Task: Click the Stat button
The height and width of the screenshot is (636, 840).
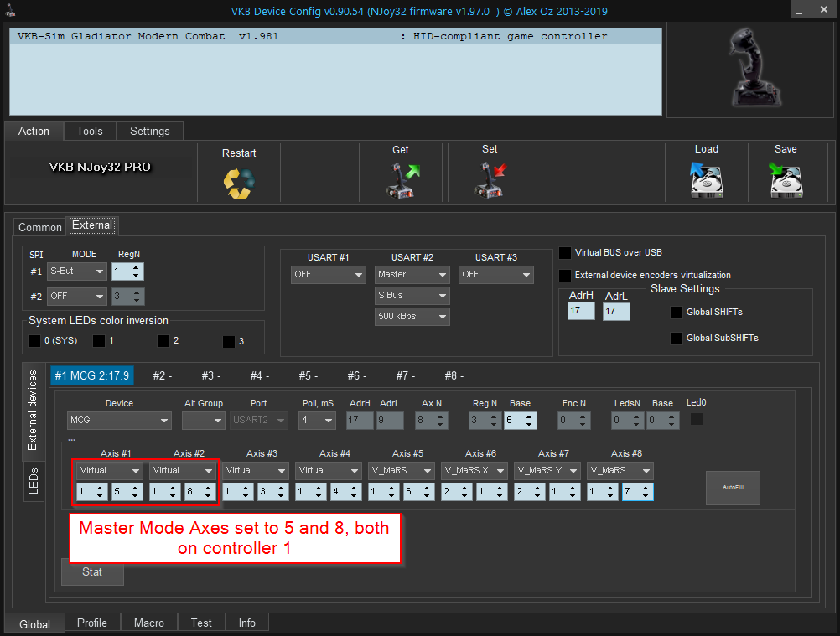Action: tap(92, 572)
